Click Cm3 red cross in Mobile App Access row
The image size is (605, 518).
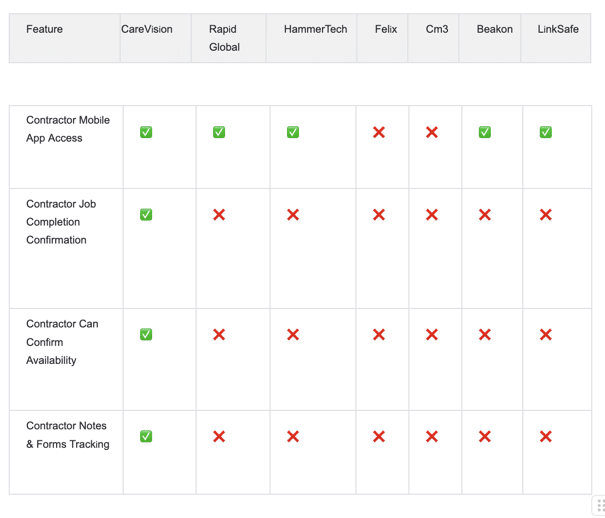pos(432,133)
